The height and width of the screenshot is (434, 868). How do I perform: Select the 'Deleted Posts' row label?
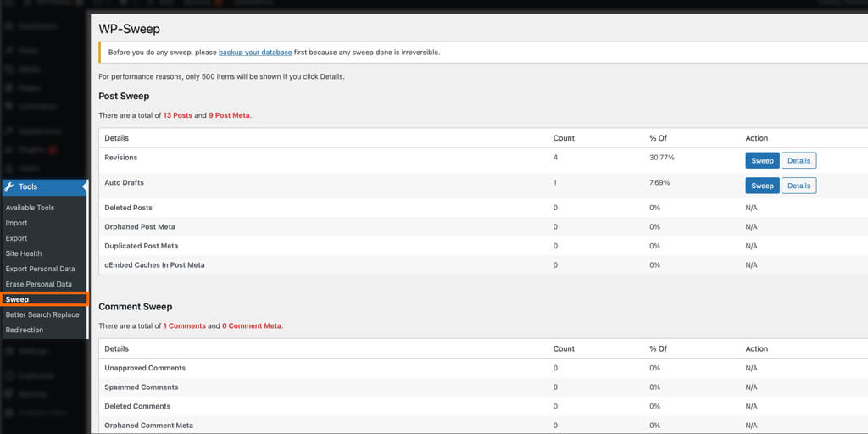(129, 208)
